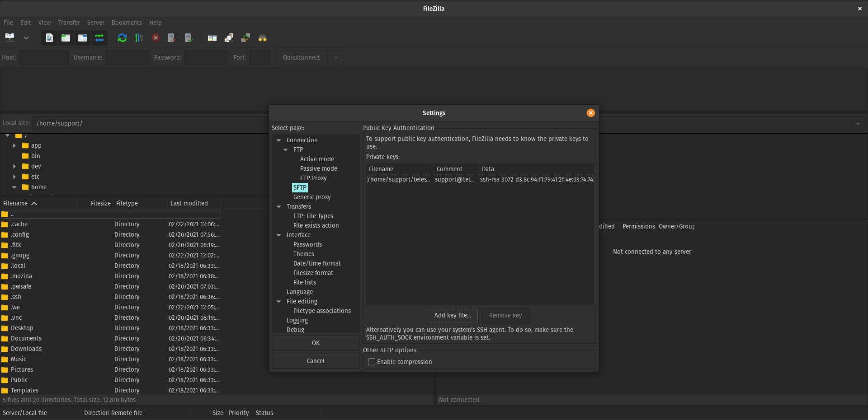Open directory listing filters icon
The image size is (868, 420).
pos(212,38)
